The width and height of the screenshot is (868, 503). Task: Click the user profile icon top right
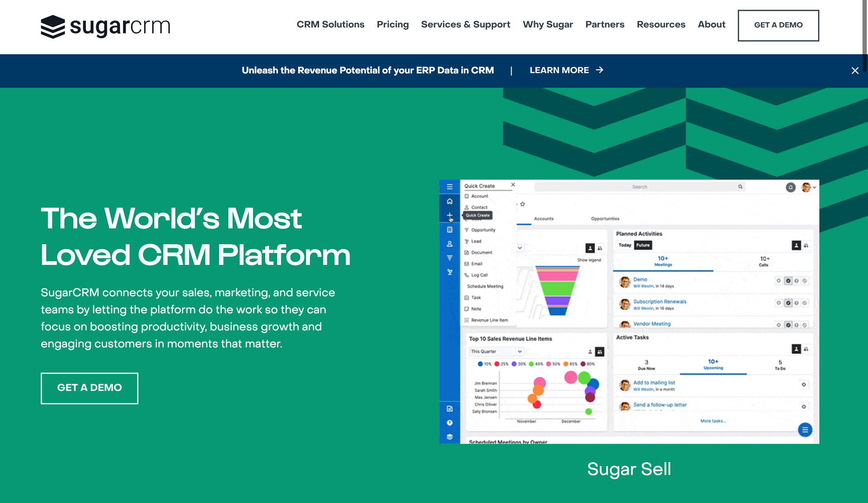806,187
